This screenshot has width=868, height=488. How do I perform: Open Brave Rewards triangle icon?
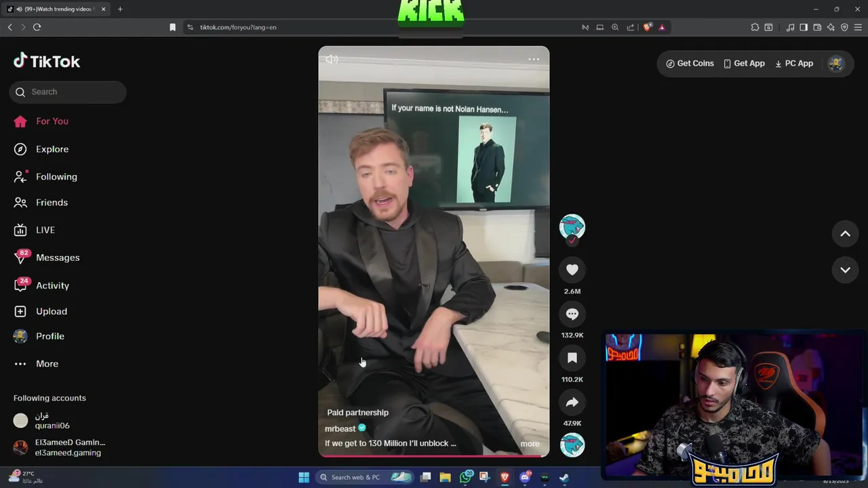coord(662,27)
